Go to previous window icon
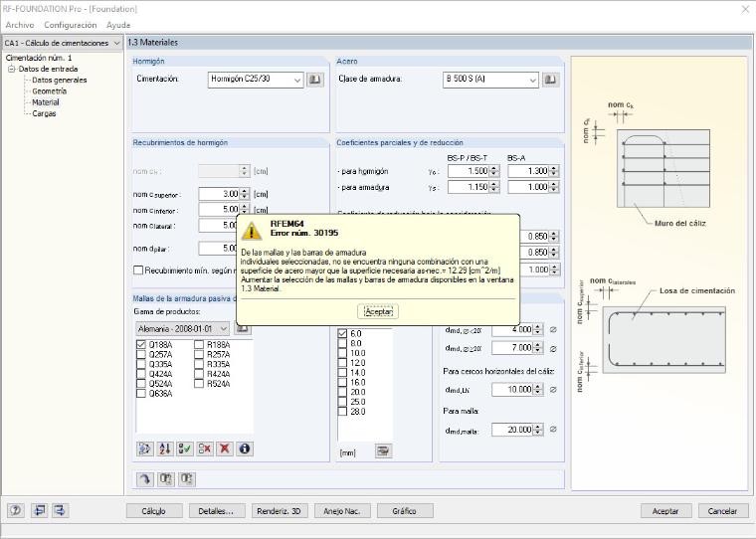The height and width of the screenshot is (539, 756). point(40,510)
